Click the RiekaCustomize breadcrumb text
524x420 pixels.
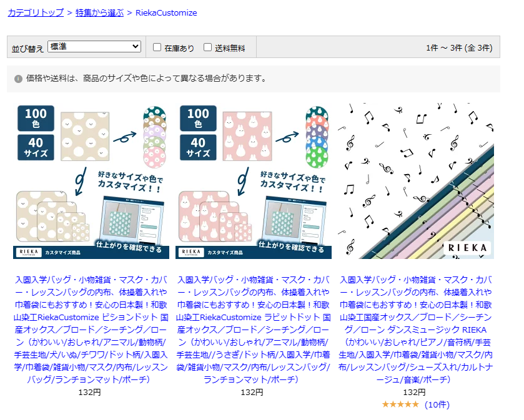coord(166,12)
